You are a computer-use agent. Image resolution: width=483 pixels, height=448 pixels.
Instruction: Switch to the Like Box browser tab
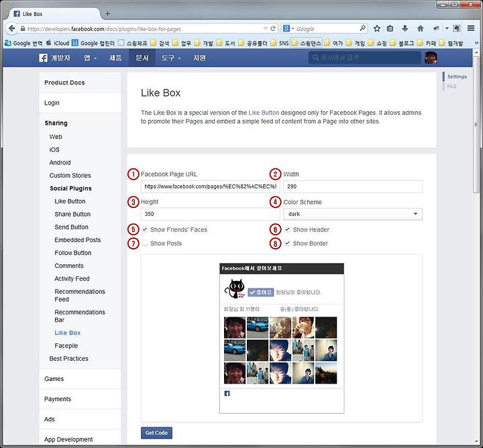(x=55, y=14)
